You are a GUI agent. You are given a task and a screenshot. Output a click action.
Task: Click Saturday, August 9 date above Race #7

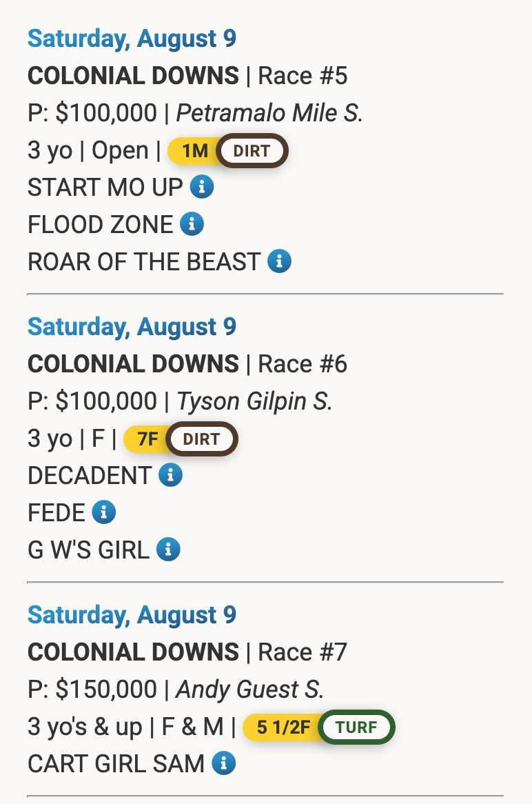tap(132, 615)
